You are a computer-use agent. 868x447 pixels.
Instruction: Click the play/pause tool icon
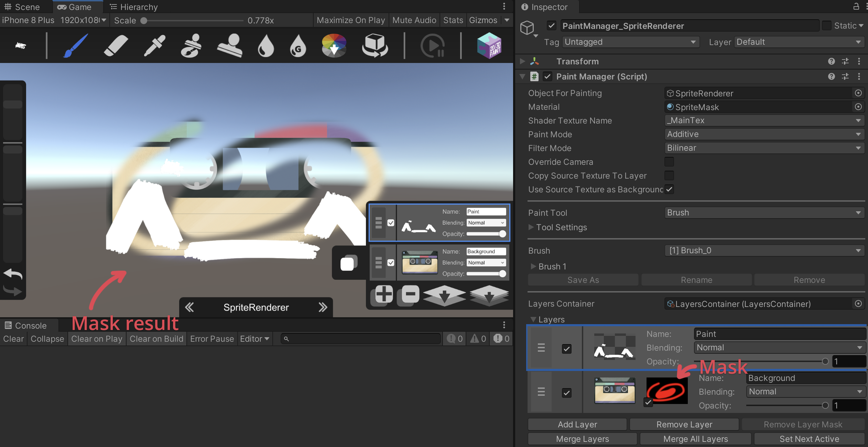433,45
